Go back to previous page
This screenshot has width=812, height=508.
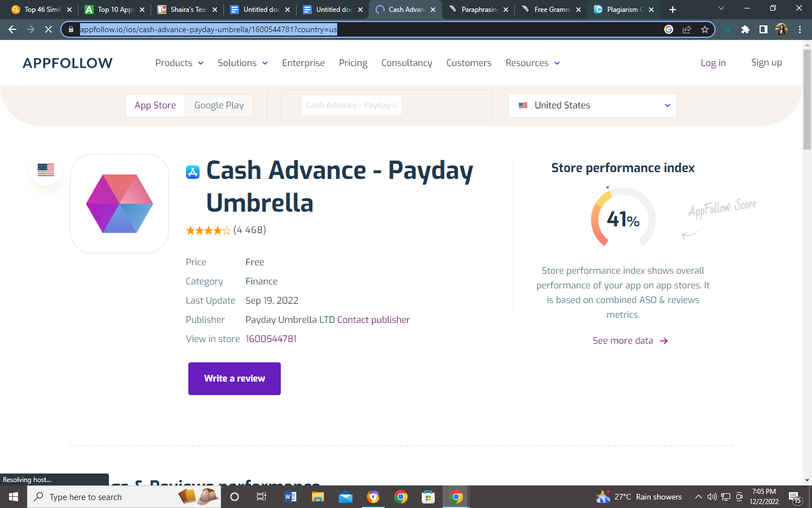(x=12, y=29)
